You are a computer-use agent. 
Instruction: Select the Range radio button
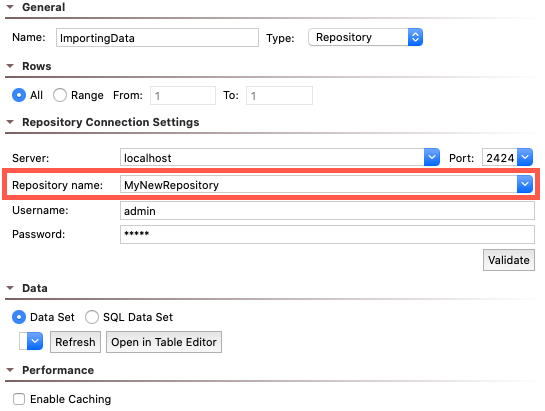(x=60, y=95)
